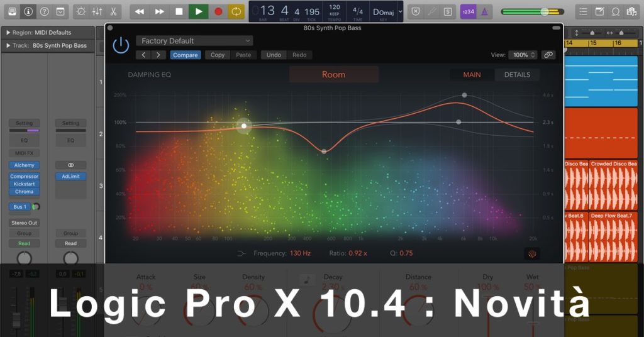Open the Chroma plug-in slot
Screen dimensions: 644x337
pyautogui.click(x=25, y=192)
